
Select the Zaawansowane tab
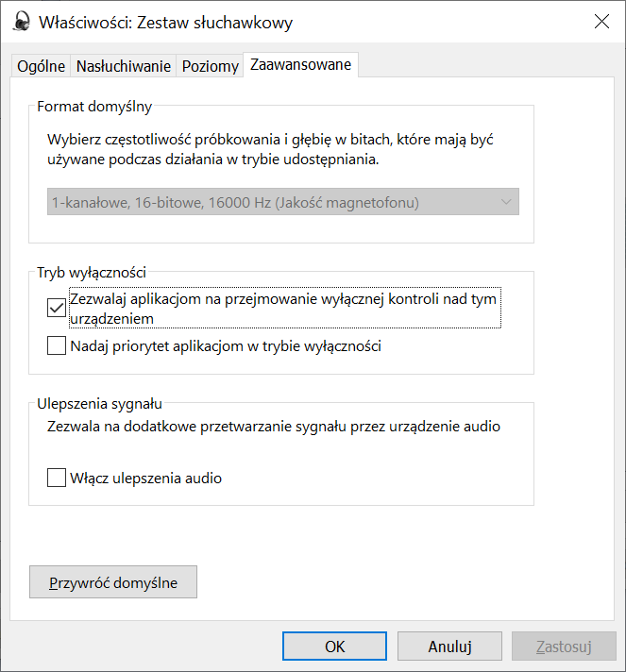pos(300,65)
